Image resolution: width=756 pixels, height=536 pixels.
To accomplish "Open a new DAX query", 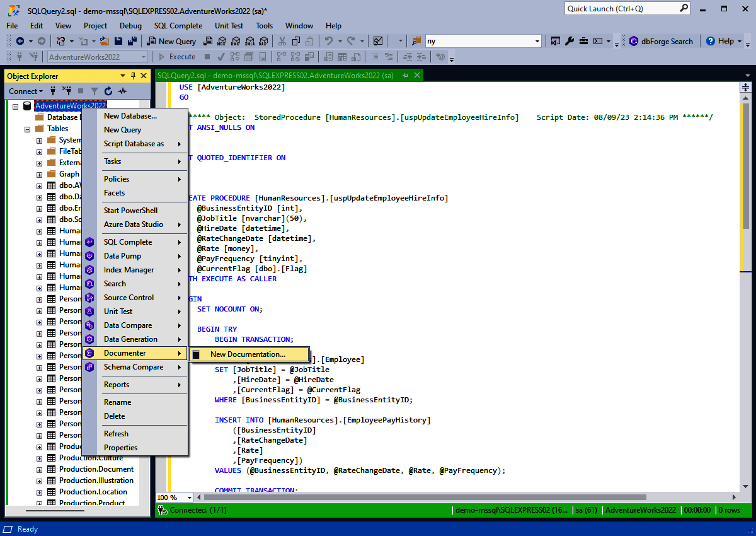I will (x=263, y=40).
